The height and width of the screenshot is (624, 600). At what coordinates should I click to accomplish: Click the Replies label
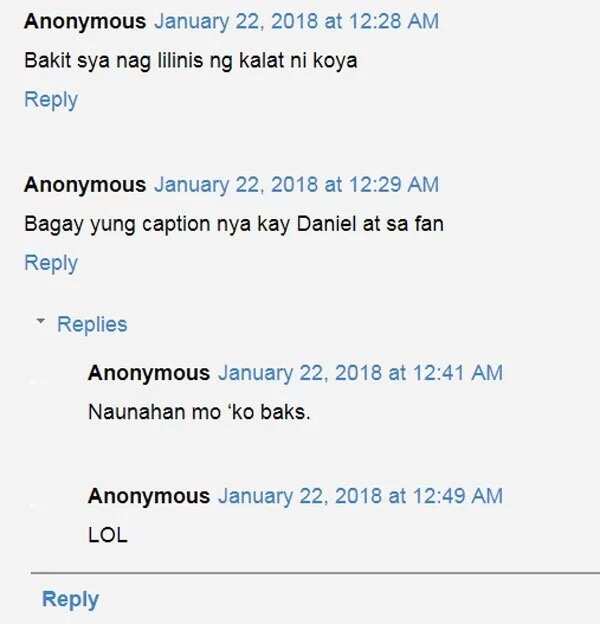coord(92,324)
